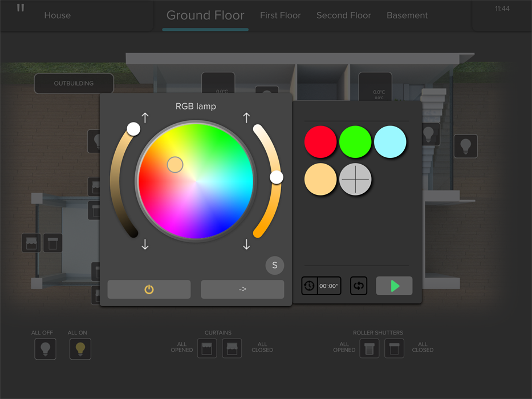The image size is (532, 399).
Task: Click the arrow '->' button in lamp panel
Action: click(x=242, y=290)
